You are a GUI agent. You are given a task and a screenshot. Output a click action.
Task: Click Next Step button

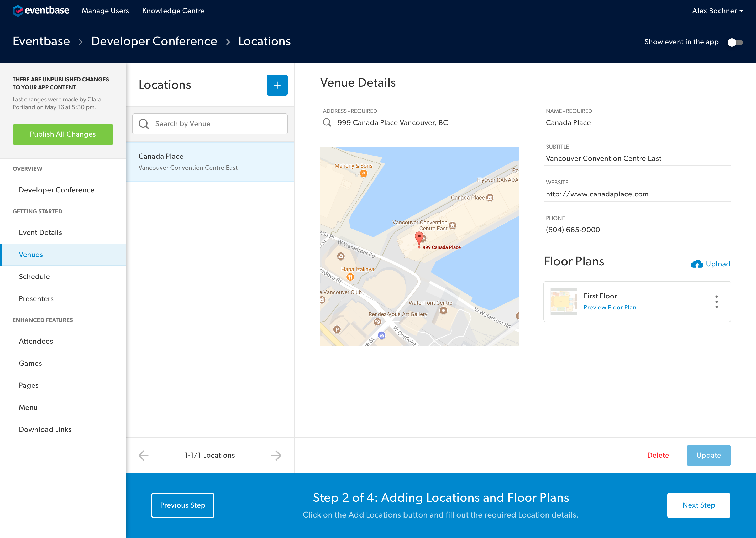click(699, 505)
